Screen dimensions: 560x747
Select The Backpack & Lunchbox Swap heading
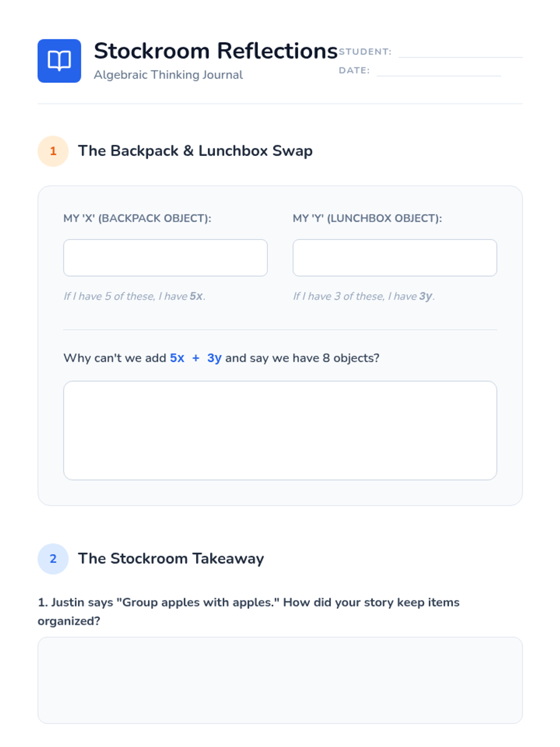click(195, 151)
